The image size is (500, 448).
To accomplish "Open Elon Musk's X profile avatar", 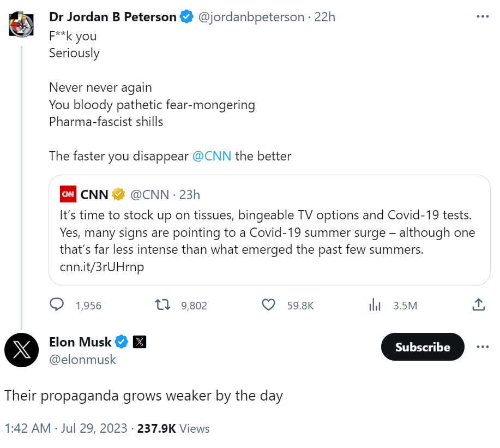I will (x=21, y=350).
